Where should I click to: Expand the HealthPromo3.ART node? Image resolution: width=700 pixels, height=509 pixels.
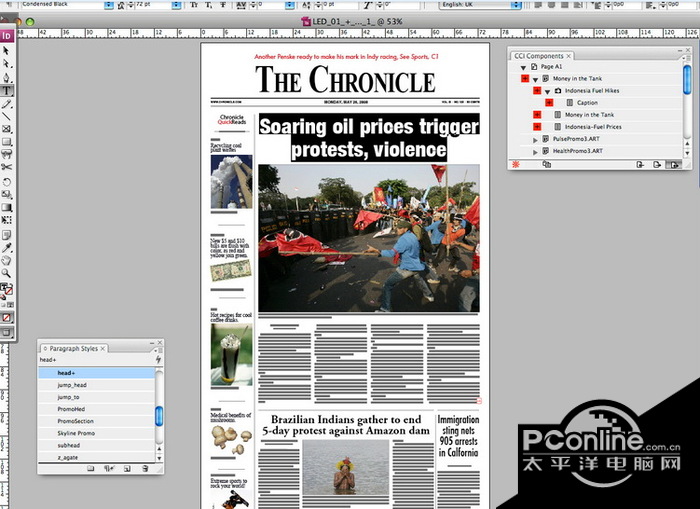click(535, 152)
